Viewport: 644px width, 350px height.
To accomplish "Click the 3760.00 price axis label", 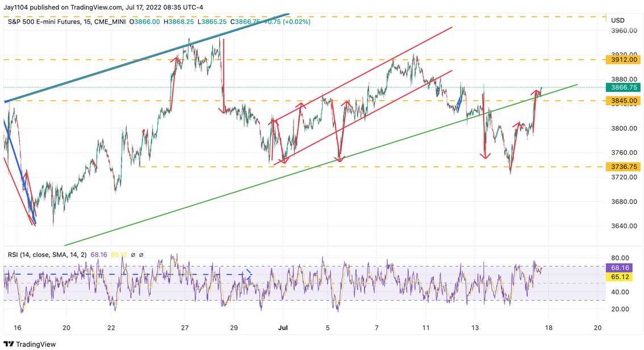I will [624, 153].
